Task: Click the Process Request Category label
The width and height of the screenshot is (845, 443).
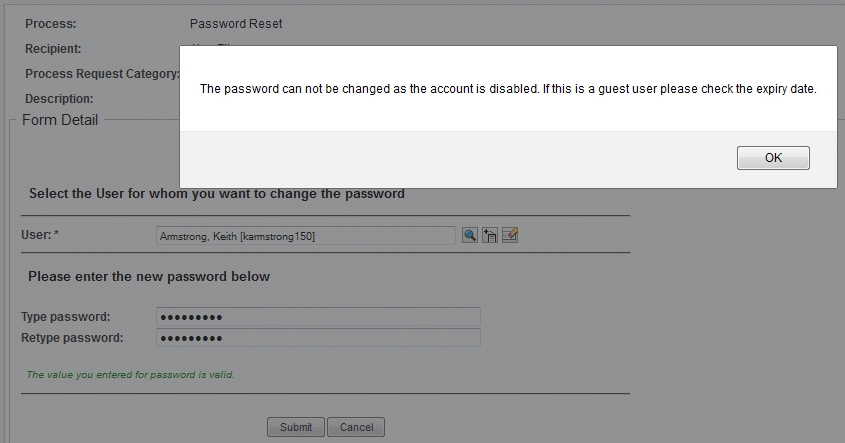Action: [102, 74]
